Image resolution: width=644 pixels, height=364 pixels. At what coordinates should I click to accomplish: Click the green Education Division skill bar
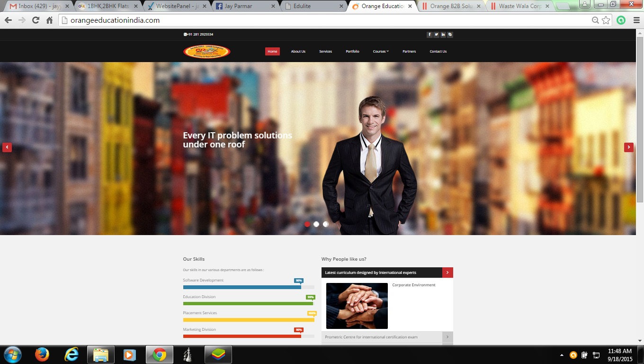249,304
